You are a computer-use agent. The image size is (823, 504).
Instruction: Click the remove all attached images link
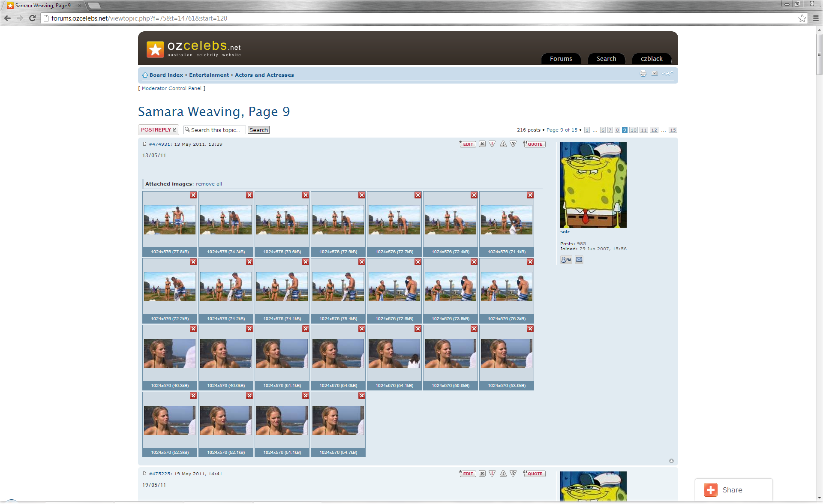pyautogui.click(x=209, y=184)
